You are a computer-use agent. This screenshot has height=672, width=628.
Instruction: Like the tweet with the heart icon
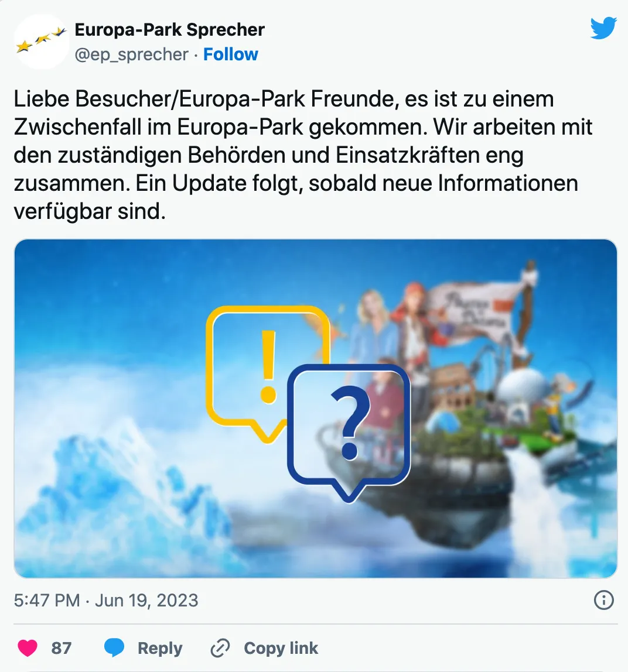[28, 647]
